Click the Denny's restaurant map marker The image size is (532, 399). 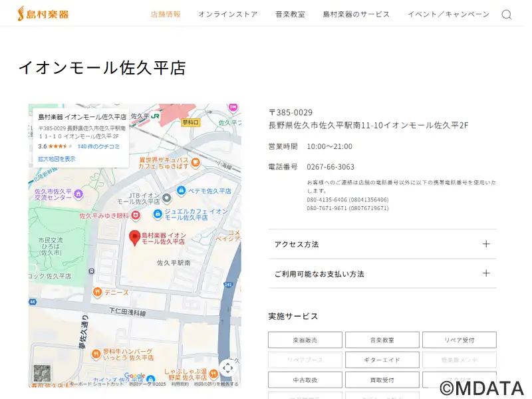click(x=97, y=291)
